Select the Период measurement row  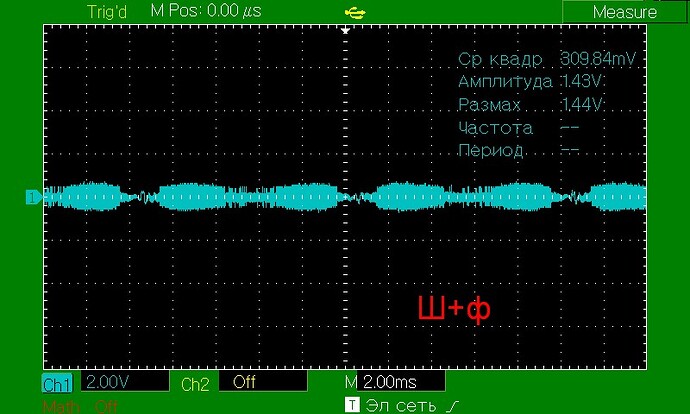coord(518,150)
